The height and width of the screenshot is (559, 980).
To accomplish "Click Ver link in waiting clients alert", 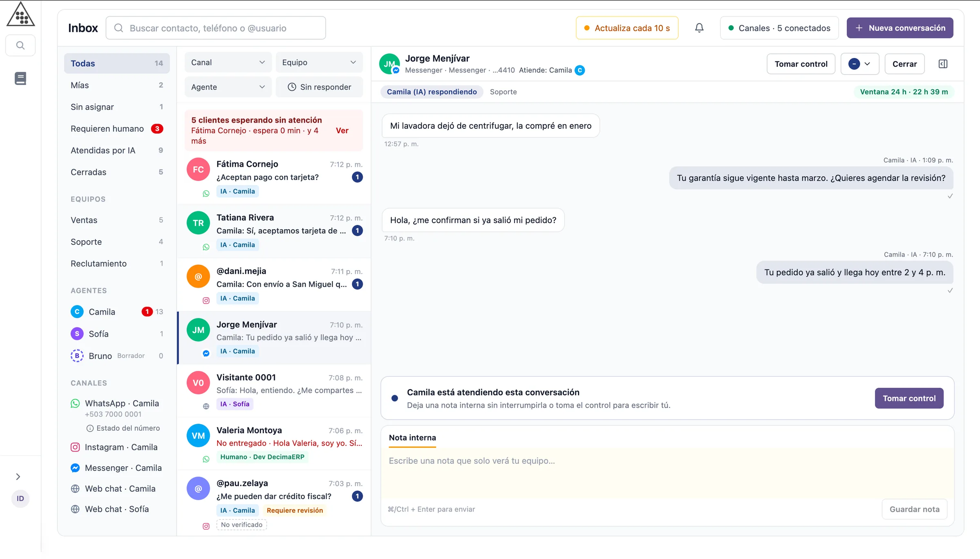I will (342, 130).
